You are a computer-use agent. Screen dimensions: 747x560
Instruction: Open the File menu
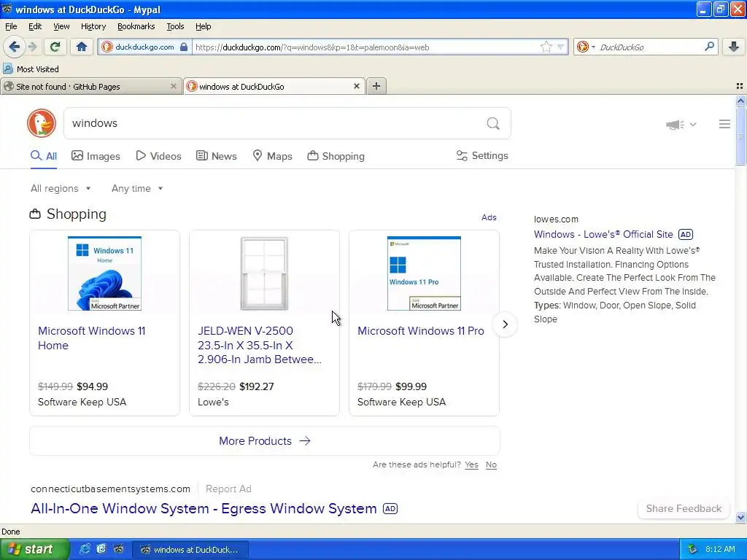(11, 26)
